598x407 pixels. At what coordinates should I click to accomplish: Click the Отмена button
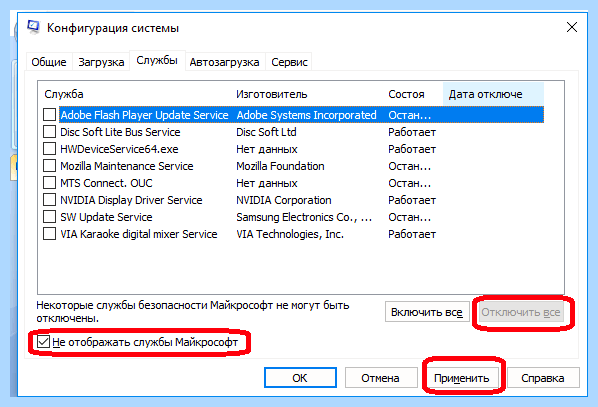point(381,378)
